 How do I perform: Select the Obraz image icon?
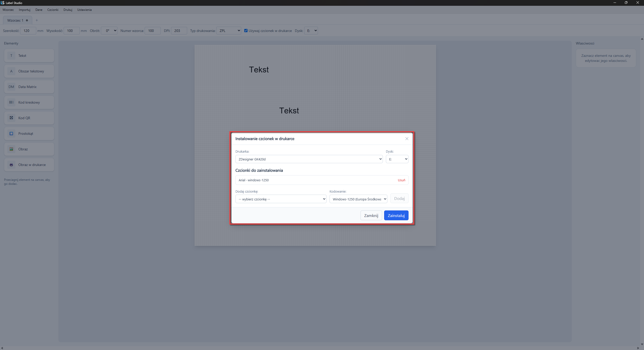(x=11, y=149)
